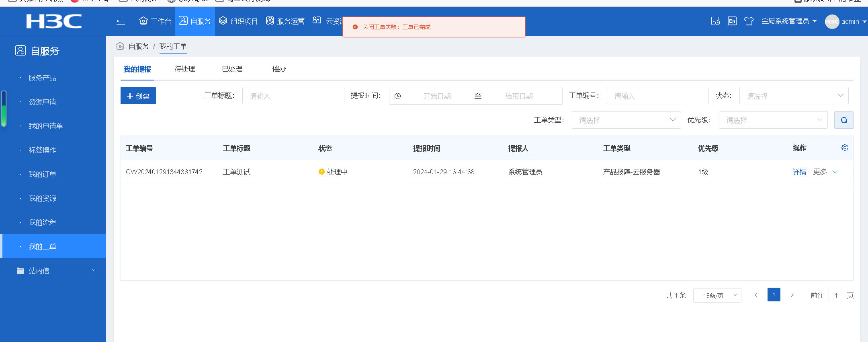Open the 组织项目 navigation item
The image size is (868, 342).
click(238, 21)
